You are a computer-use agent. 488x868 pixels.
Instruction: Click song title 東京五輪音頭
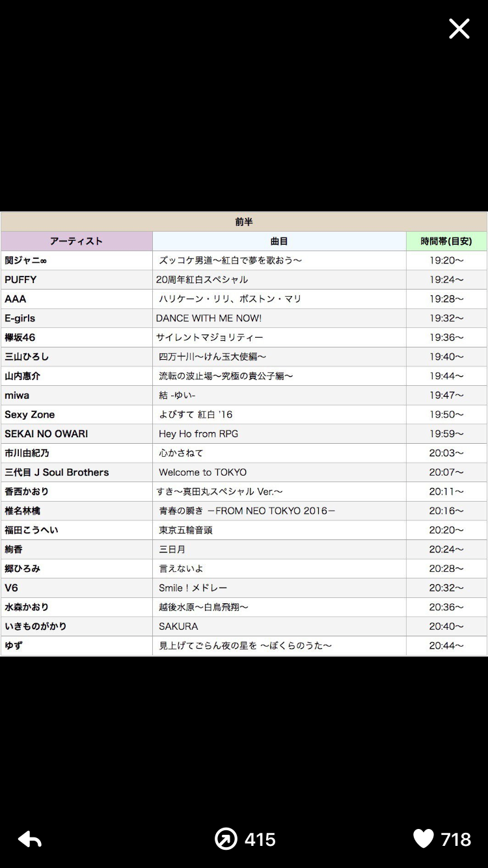tap(185, 530)
